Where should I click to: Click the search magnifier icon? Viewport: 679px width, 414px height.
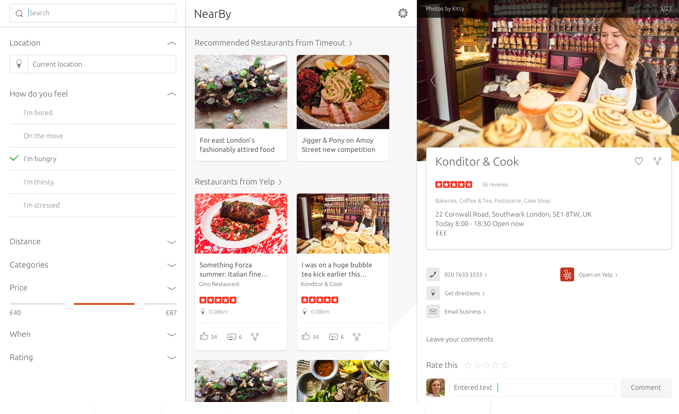(19, 13)
